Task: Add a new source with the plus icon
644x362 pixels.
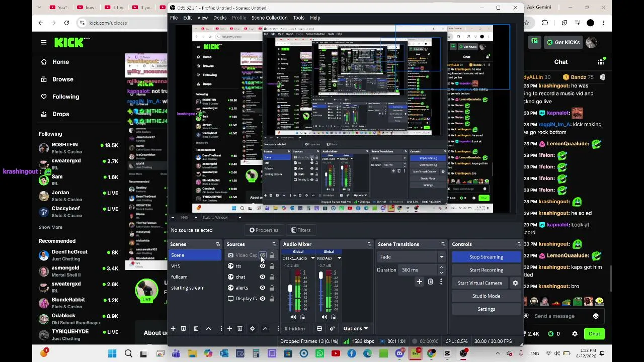Action: coord(229,329)
